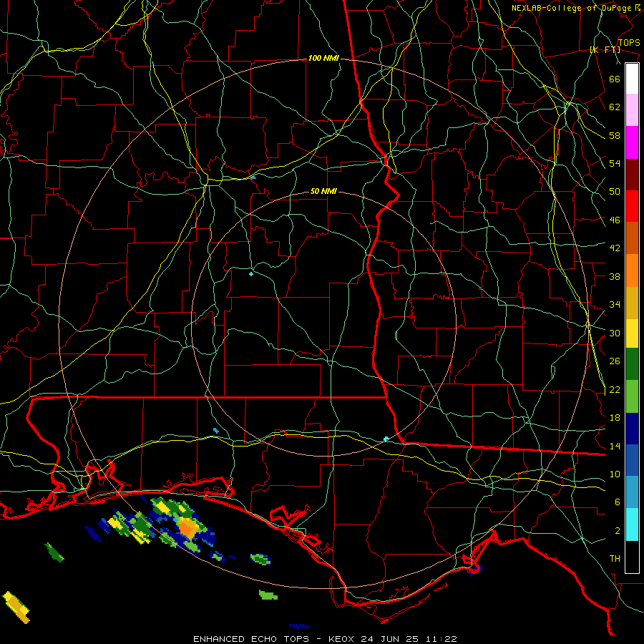Click the orange legend swatch at 42
The height and width of the screenshot is (644, 644).
632,270
